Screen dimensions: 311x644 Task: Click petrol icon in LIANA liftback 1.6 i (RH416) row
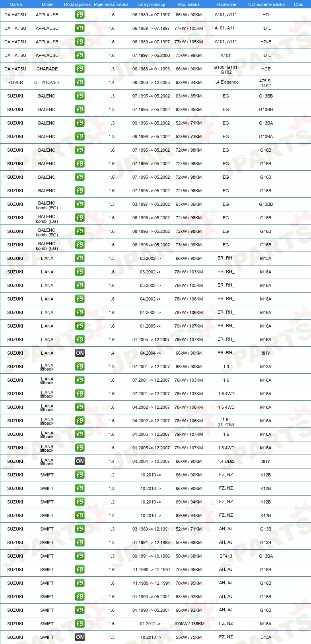[x=80, y=421]
